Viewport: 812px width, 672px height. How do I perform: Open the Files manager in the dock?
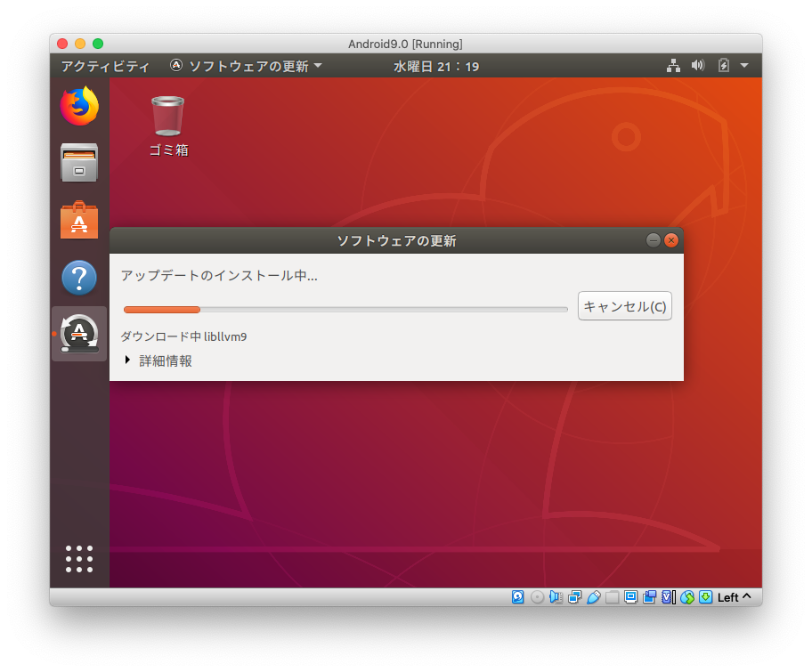click(79, 163)
